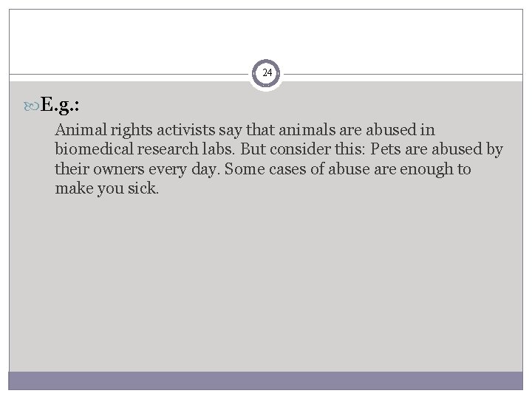
Task: Click the word 'enough' in the third line
Action: coord(427,170)
